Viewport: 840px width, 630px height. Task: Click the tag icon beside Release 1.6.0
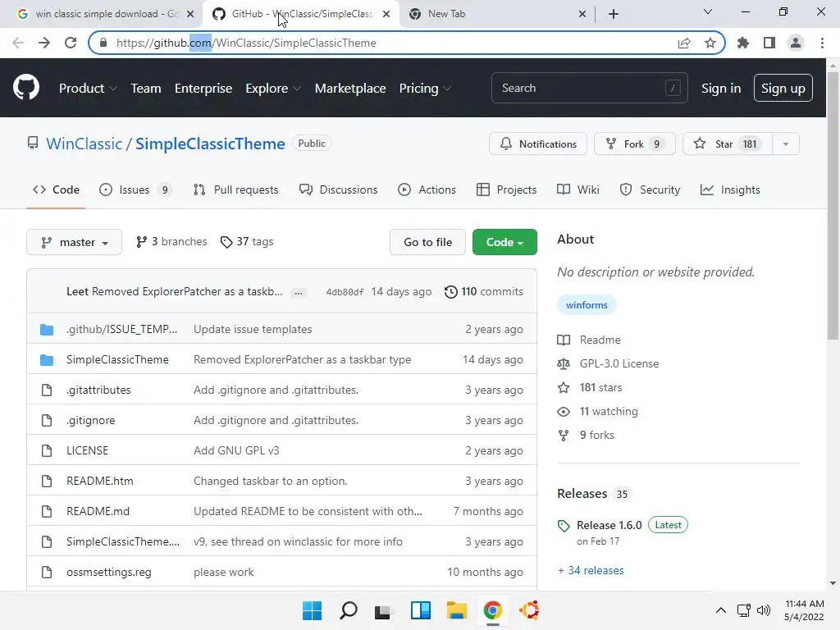click(564, 526)
